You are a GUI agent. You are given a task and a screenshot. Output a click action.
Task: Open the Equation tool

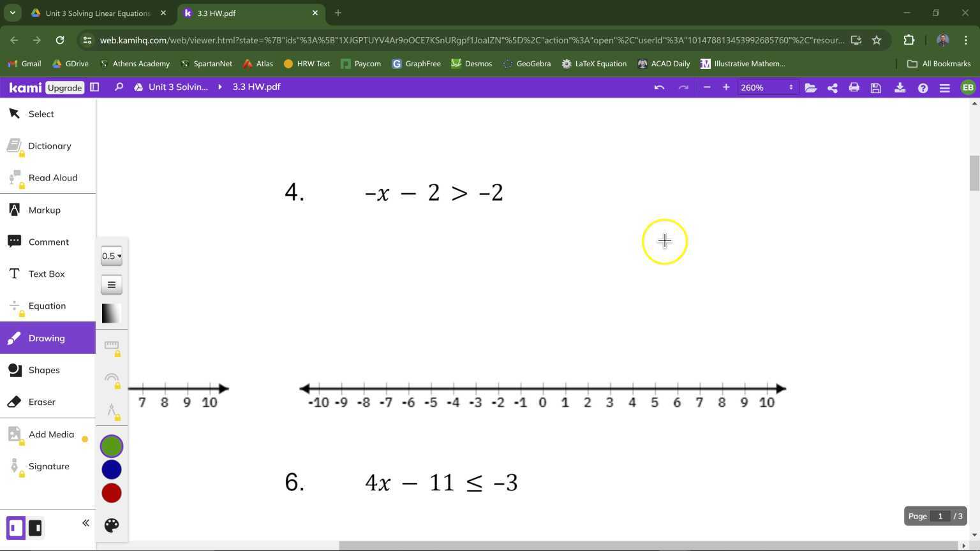click(47, 305)
